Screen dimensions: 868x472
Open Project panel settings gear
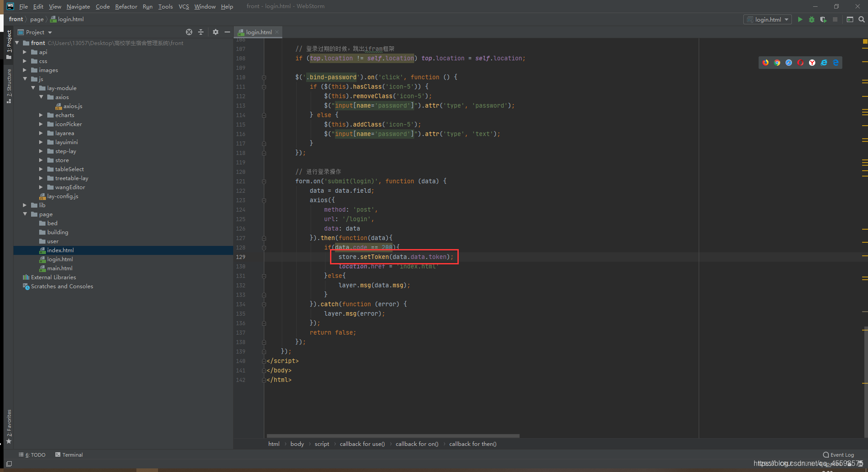pyautogui.click(x=216, y=32)
